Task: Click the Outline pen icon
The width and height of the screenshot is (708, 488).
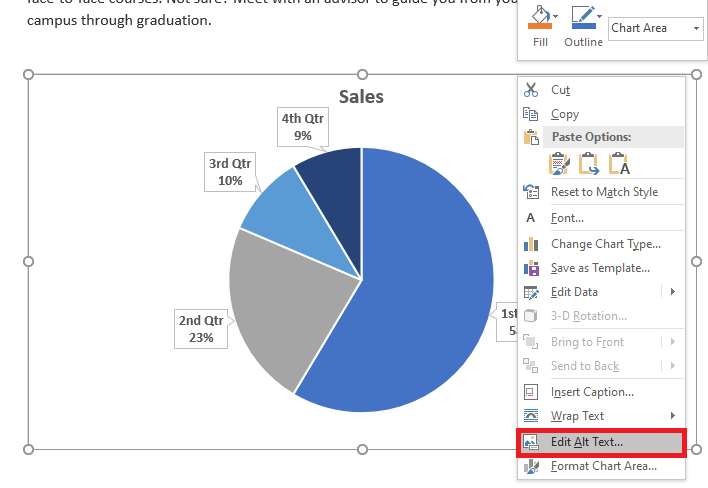Action: [583, 17]
